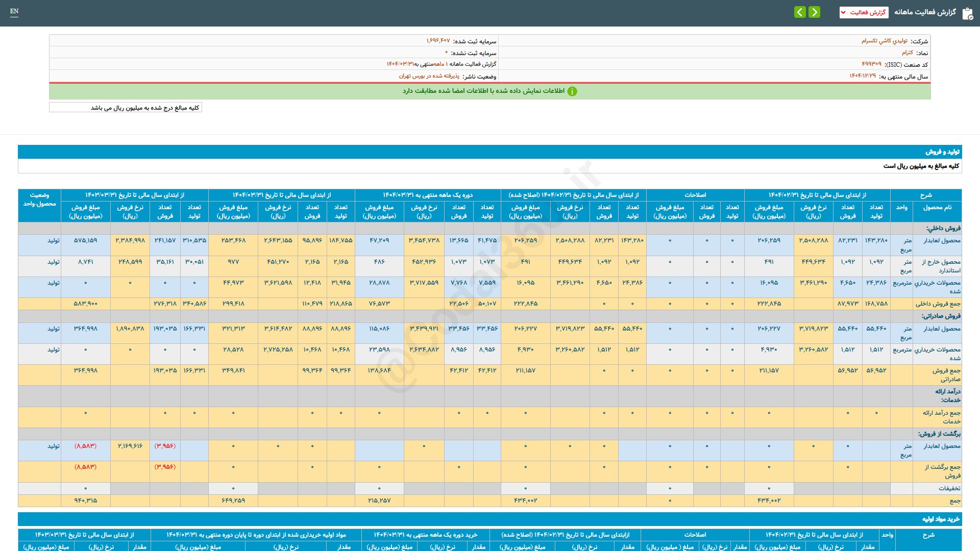The height and width of the screenshot is (551, 980).
Task: Click the green right-pointing arrow button
Action: (x=815, y=12)
